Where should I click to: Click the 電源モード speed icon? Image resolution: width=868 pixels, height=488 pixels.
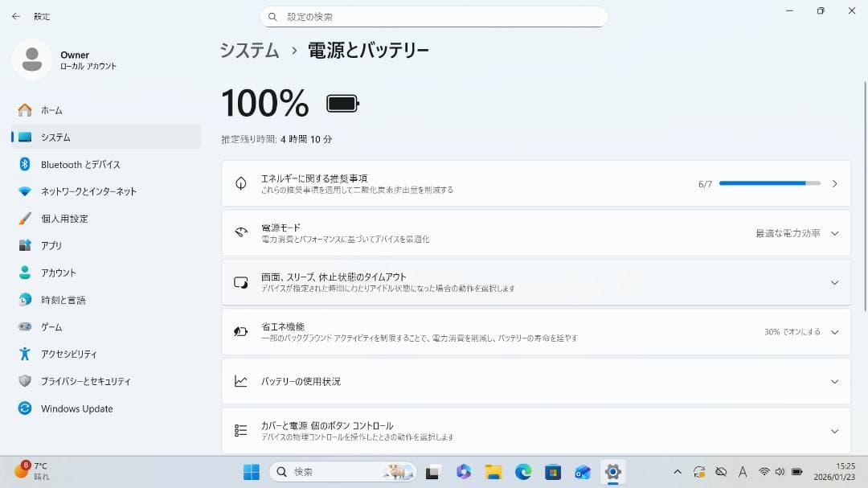240,232
